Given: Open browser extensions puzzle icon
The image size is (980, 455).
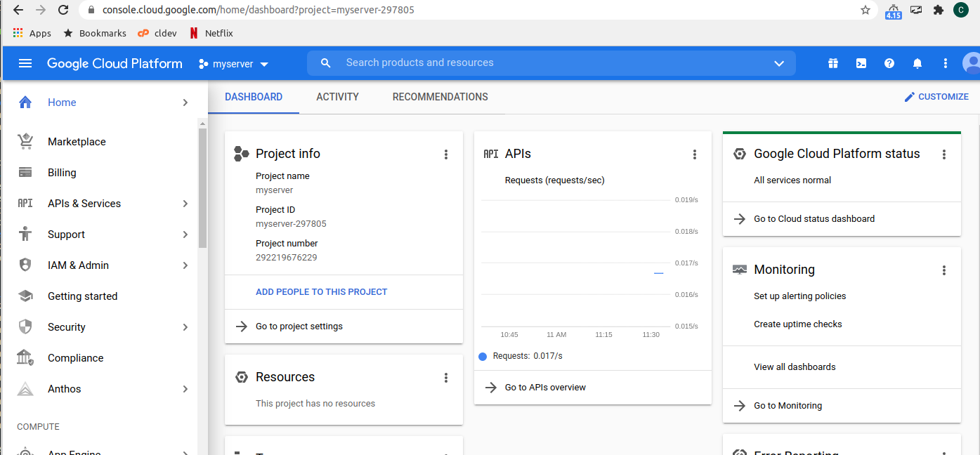Looking at the screenshot, I should point(939,10).
